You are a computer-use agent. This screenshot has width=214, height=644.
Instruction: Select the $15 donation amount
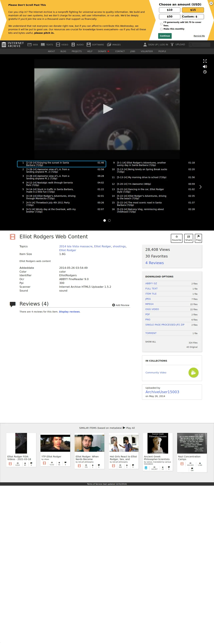193,10
